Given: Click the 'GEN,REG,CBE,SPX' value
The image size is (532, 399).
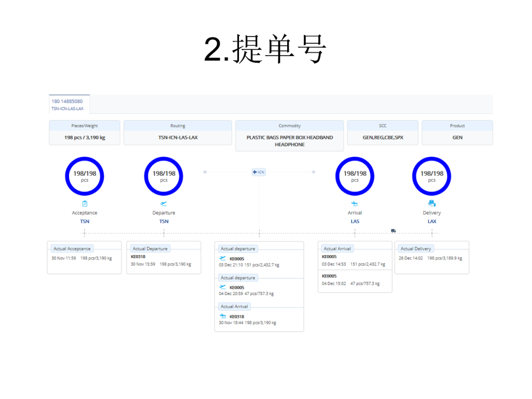Looking at the screenshot, I should (383, 137).
